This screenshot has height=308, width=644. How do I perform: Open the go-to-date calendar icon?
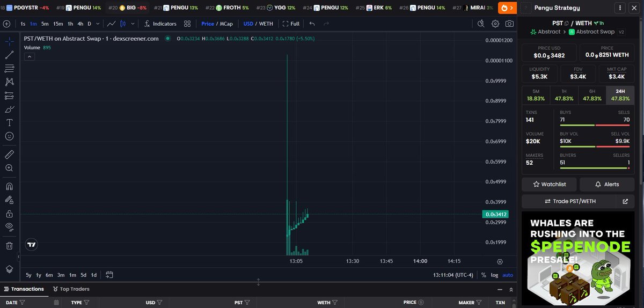point(109,275)
